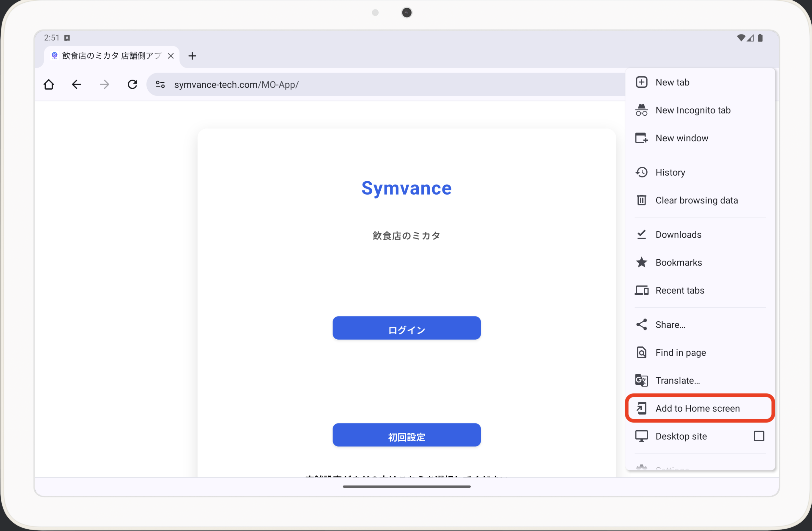Screen dimensions: 812x531
Task: Open site info icon in address bar
Action: coord(160,84)
